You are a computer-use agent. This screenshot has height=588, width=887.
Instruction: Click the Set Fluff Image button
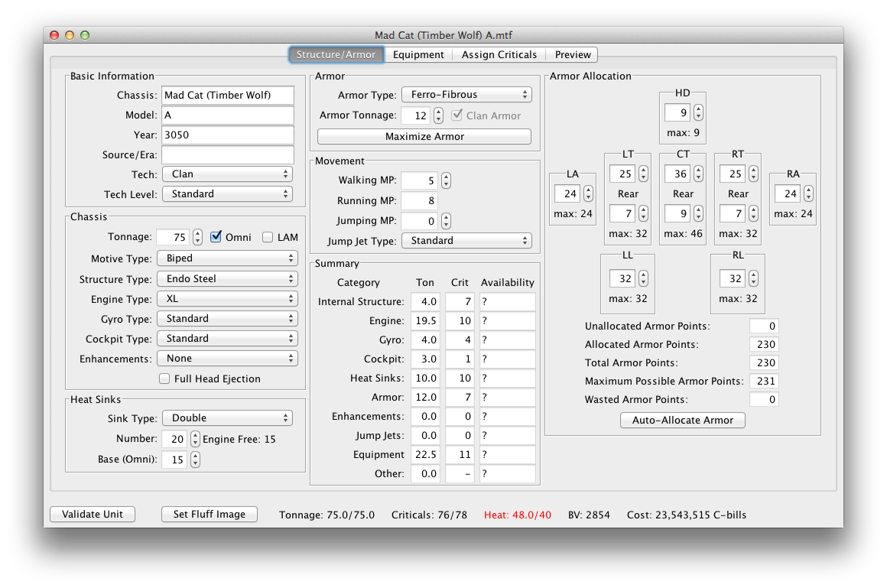click(210, 514)
